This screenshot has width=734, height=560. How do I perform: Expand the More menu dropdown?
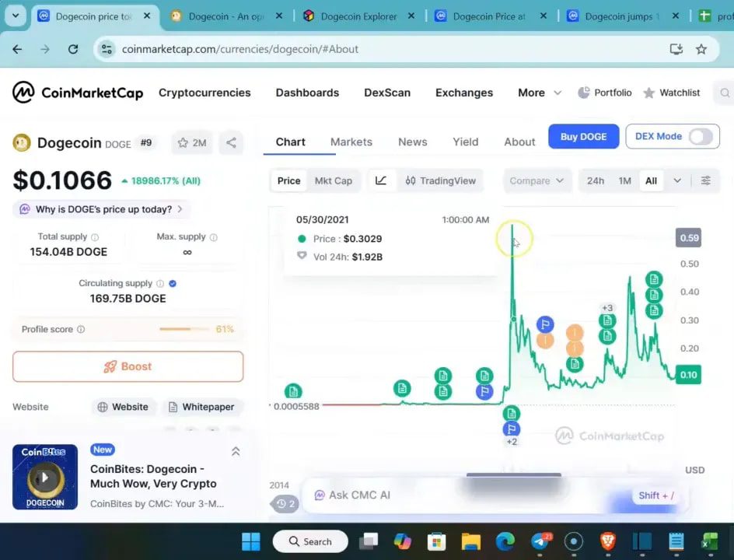point(540,93)
